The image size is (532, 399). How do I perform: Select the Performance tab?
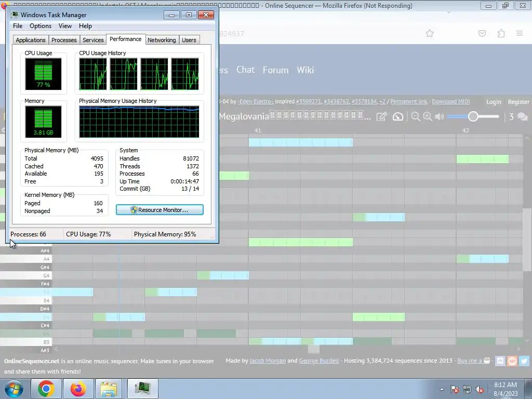pos(126,39)
